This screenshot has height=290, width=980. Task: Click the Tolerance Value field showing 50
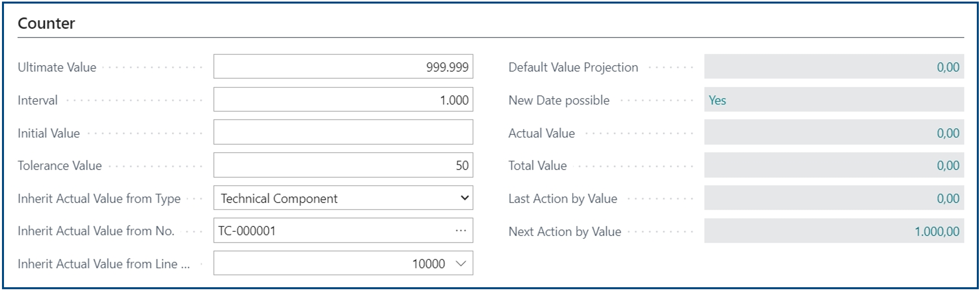pyautogui.click(x=343, y=165)
